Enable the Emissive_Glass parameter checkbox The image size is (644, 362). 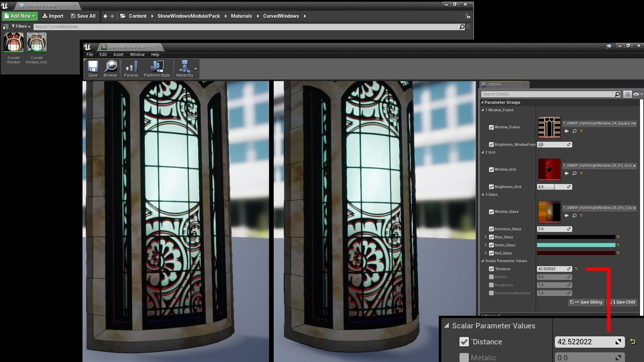click(491, 229)
